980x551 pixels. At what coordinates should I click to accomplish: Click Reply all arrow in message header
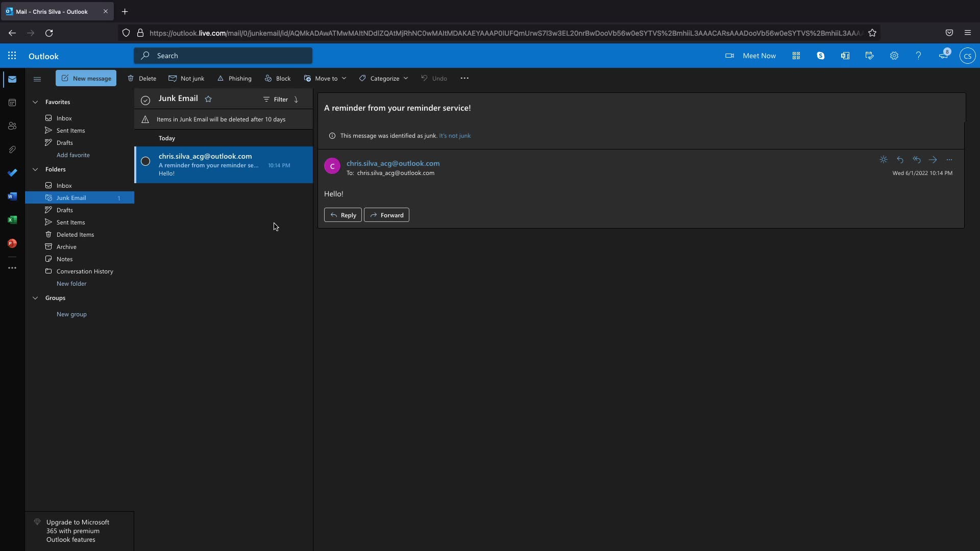point(917,160)
